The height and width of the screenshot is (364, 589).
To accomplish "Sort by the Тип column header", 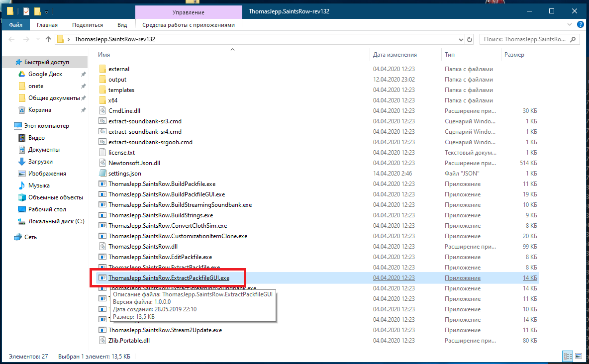I will coord(449,55).
